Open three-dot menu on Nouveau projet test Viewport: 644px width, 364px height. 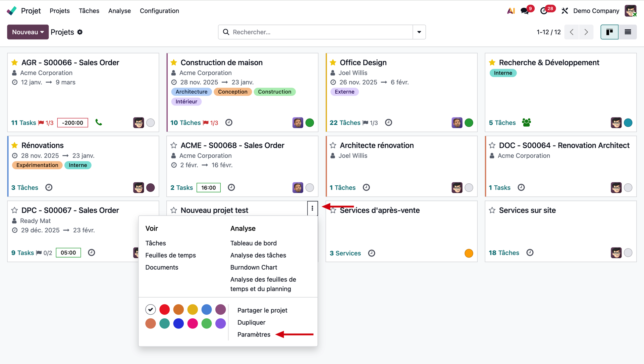[312, 209]
